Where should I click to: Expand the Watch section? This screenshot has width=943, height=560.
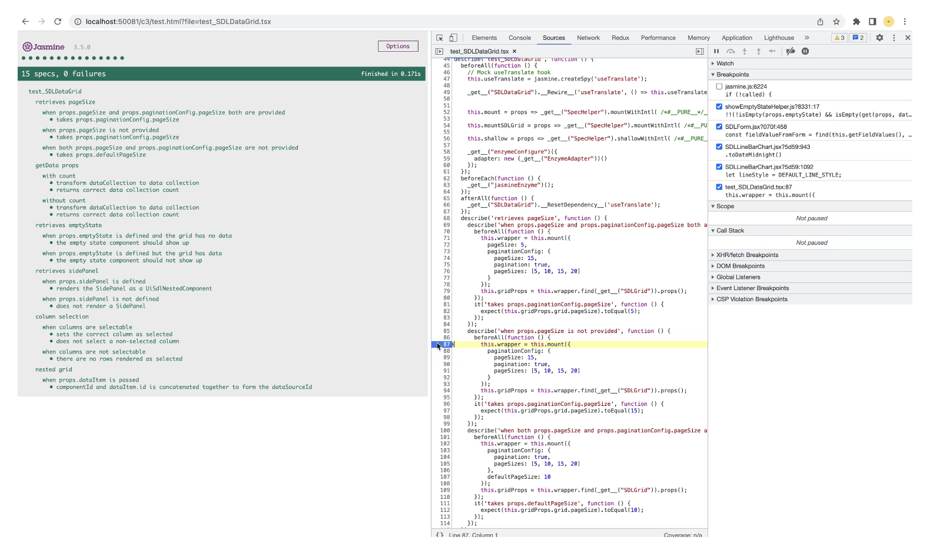pos(725,64)
